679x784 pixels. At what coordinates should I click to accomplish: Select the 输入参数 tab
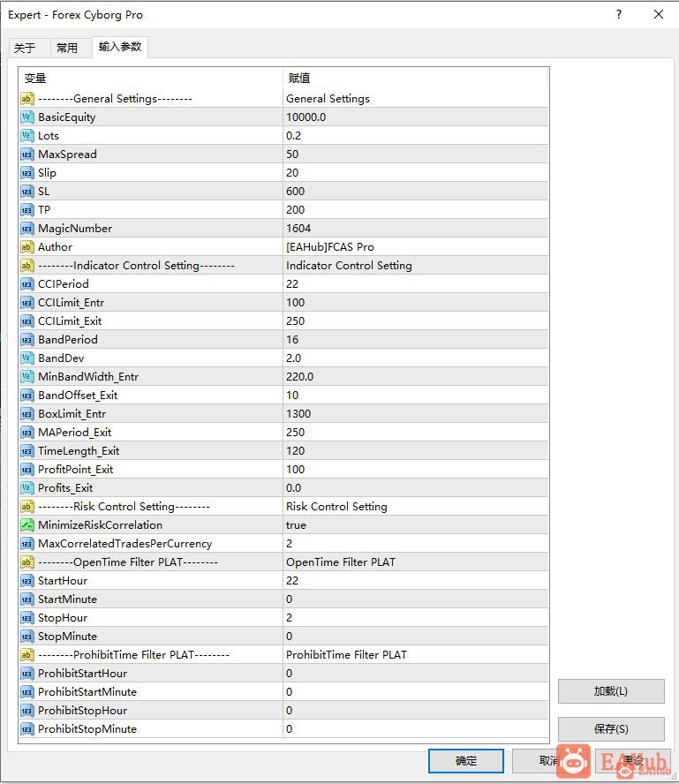120,47
